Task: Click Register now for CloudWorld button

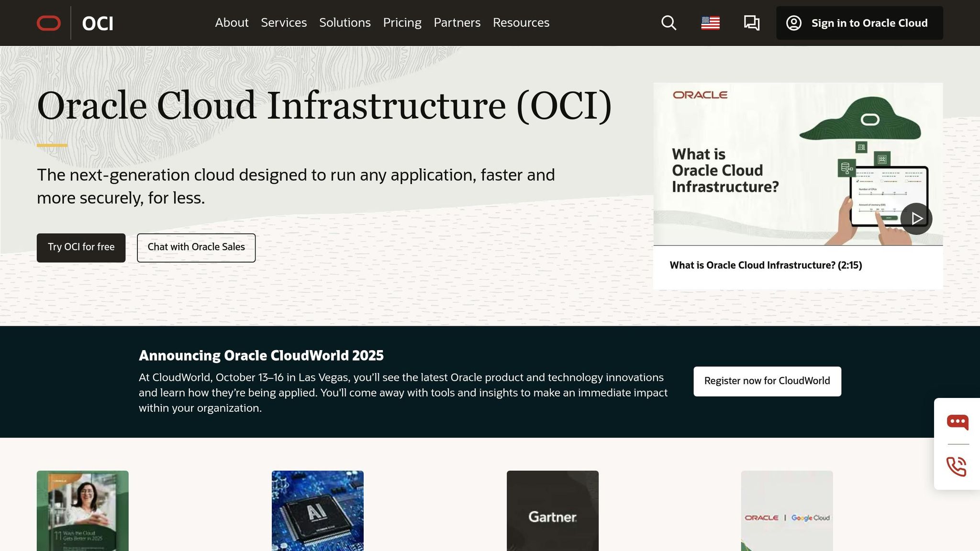Action: pyautogui.click(x=767, y=381)
